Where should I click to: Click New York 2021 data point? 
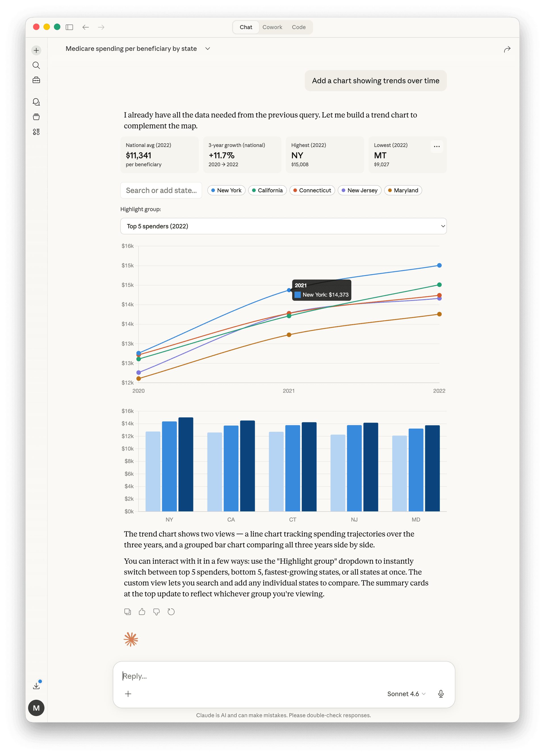(x=289, y=290)
